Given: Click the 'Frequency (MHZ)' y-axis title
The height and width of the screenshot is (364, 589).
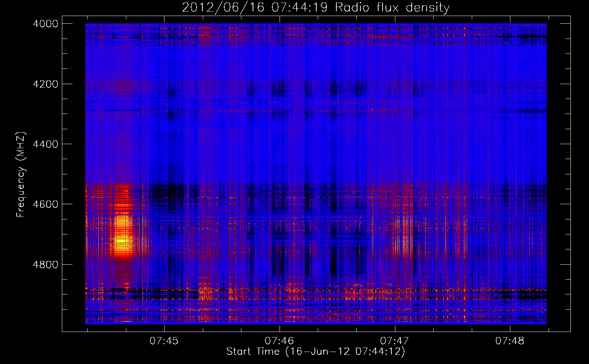Looking at the screenshot, I should tap(21, 175).
